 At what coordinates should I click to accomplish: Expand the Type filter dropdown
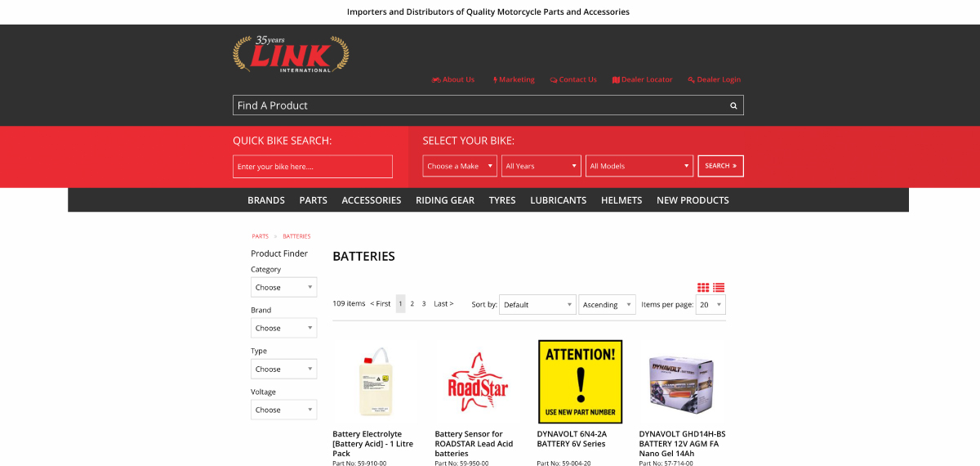[283, 369]
